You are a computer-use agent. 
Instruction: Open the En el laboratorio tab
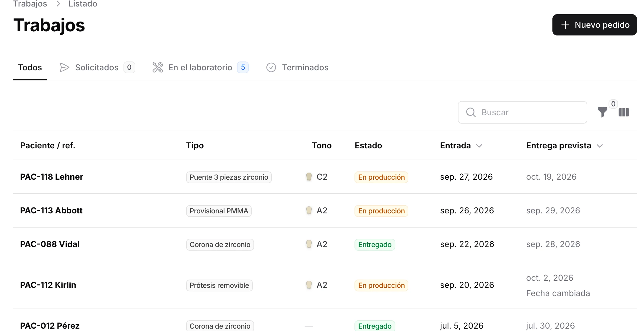tap(200, 67)
